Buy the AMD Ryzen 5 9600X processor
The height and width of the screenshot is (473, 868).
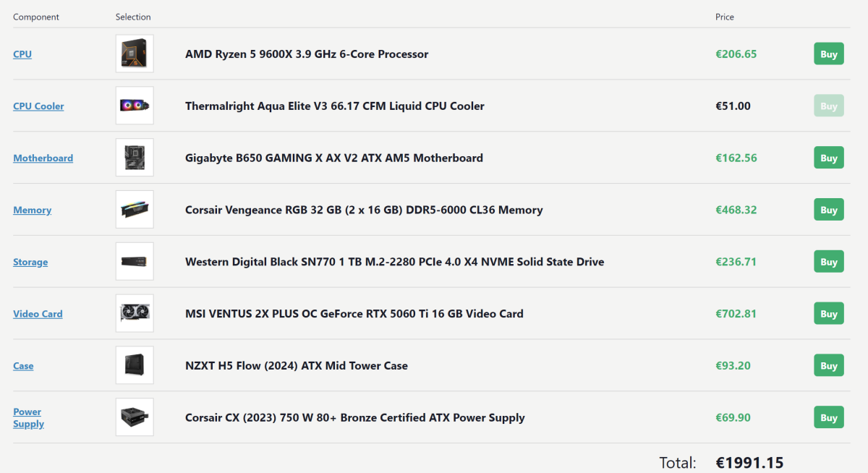pyautogui.click(x=828, y=54)
